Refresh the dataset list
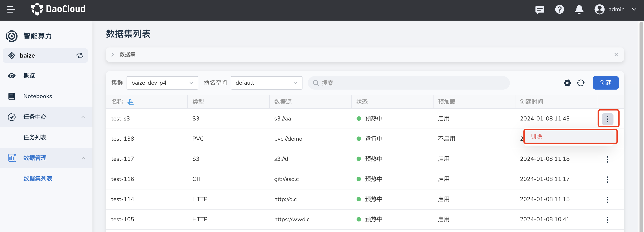This screenshot has width=644, height=232. (580, 83)
